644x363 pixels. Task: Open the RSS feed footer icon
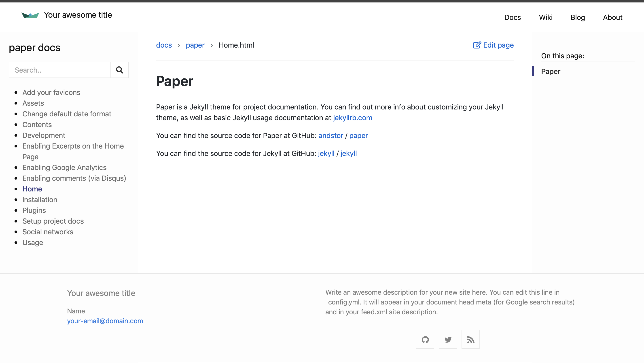[470, 340]
